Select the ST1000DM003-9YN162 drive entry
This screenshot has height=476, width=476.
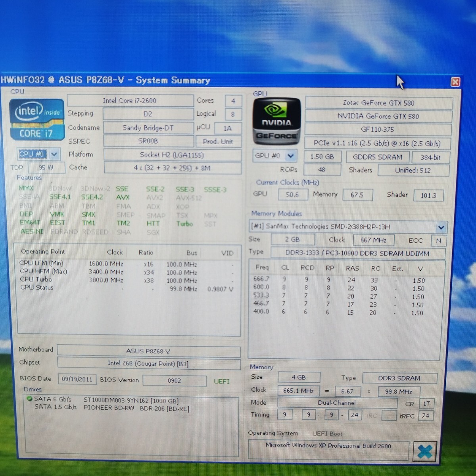pyautogui.click(x=131, y=401)
